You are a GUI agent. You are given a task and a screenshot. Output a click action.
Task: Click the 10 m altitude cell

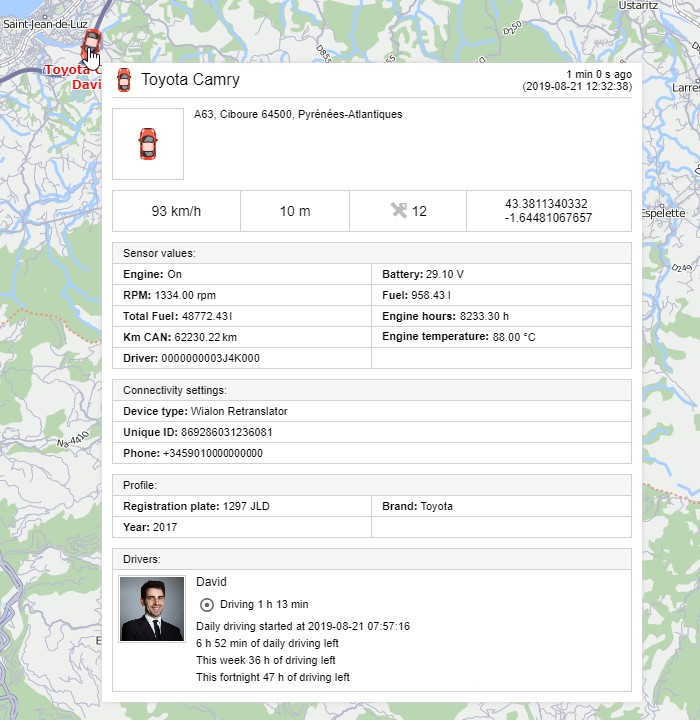click(295, 211)
